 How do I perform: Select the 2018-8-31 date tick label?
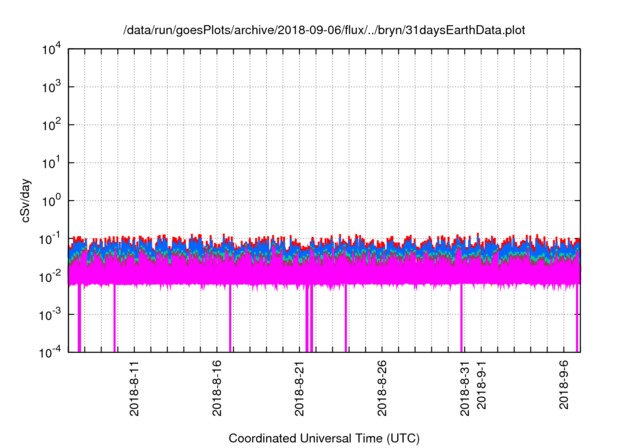click(x=464, y=388)
